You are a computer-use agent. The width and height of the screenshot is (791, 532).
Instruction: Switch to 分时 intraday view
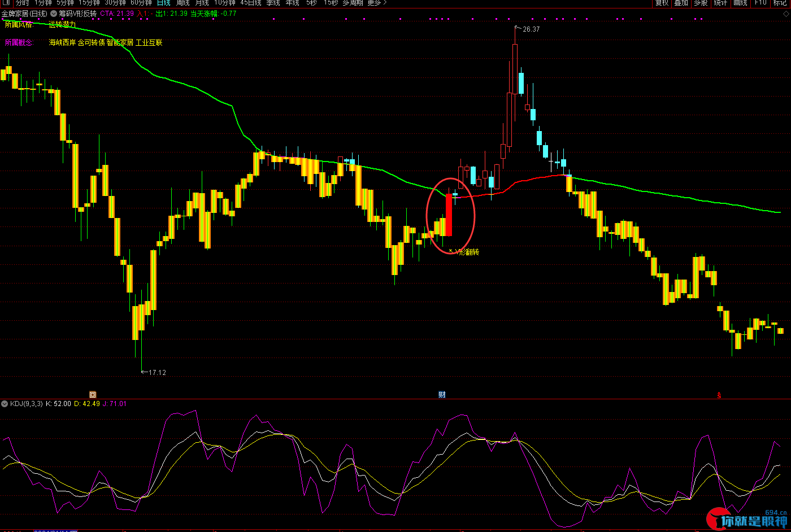tap(23, 3)
